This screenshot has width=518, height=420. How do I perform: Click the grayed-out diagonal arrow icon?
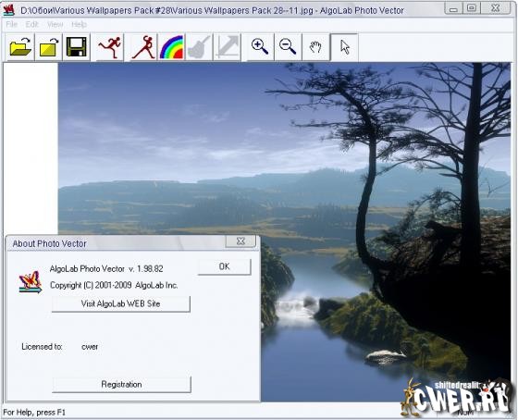[227, 47]
